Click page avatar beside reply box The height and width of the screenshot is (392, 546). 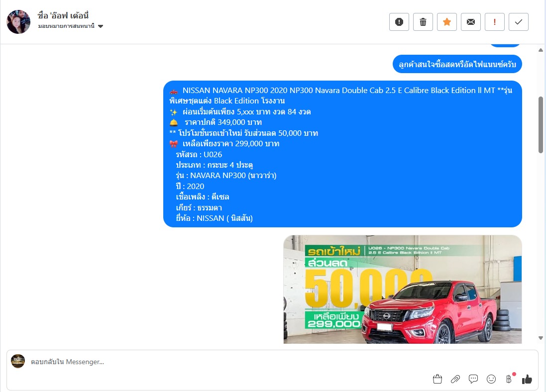coord(18,361)
